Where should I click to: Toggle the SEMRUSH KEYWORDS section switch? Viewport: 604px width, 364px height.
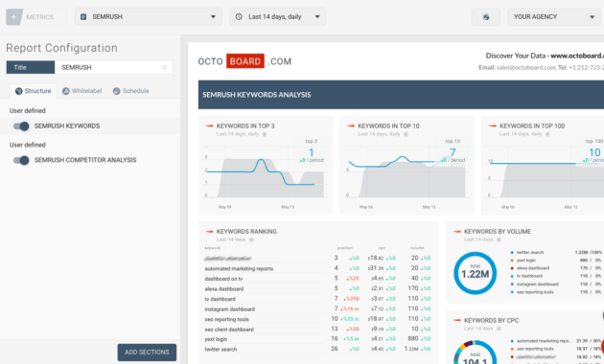click(x=21, y=126)
